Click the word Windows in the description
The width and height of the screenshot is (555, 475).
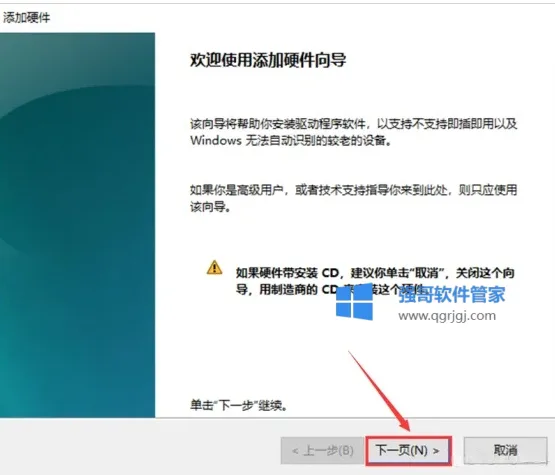(x=216, y=141)
